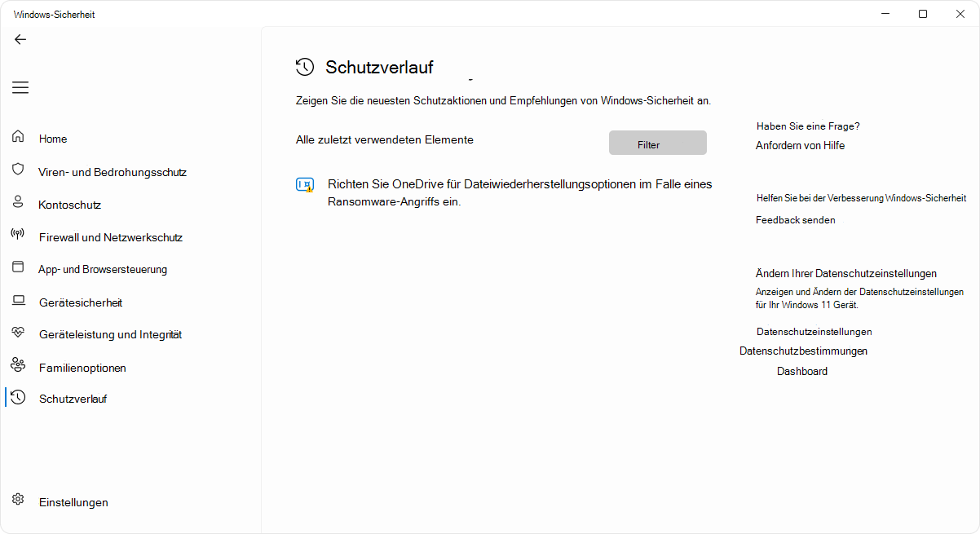Click the antenna icon for Firewall und Netzwerkschutz
The width and height of the screenshot is (980, 534).
coord(18,235)
